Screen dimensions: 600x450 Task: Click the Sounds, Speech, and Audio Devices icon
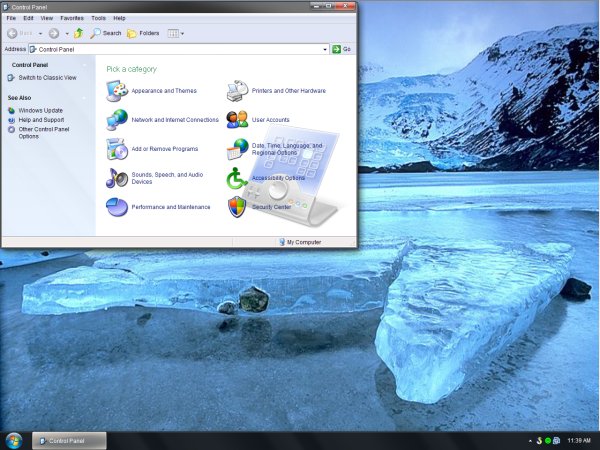[x=116, y=178]
